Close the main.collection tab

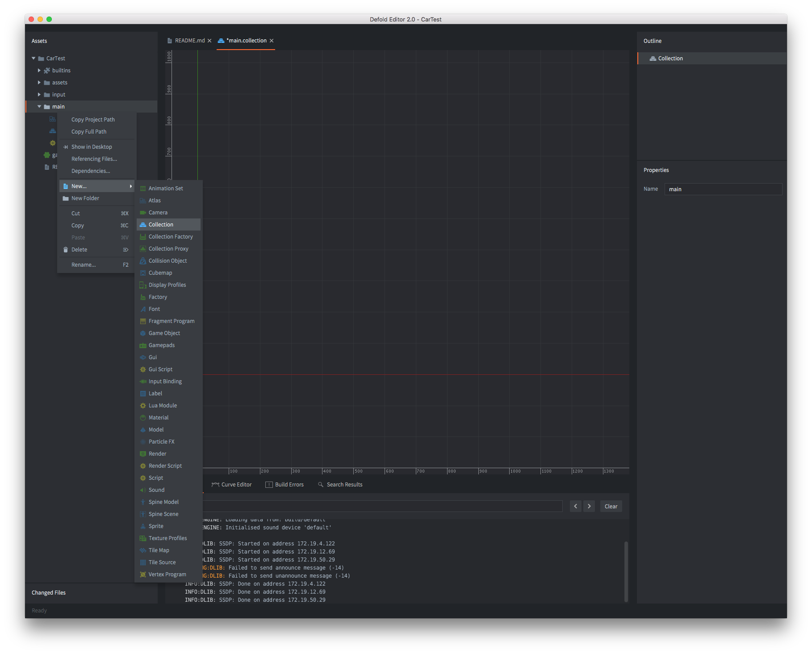tap(272, 41)
